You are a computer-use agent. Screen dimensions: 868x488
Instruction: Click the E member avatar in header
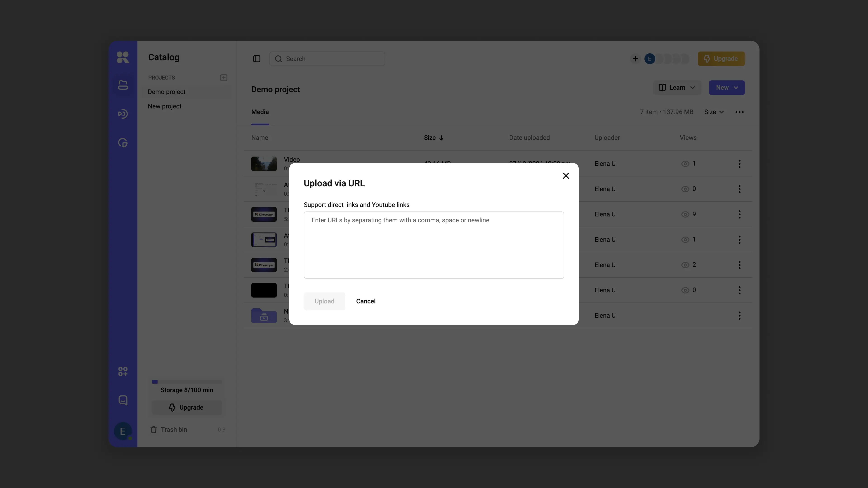(x=650, y=59)
